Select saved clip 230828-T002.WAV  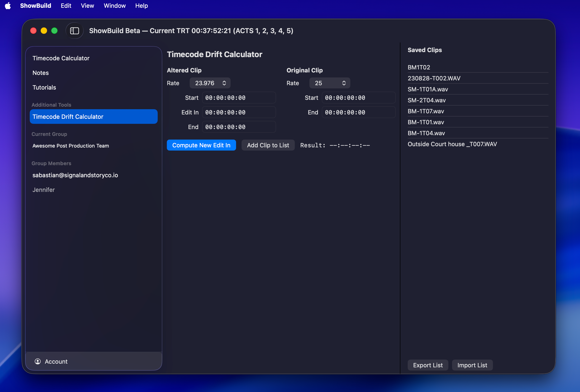coord(434,78)
